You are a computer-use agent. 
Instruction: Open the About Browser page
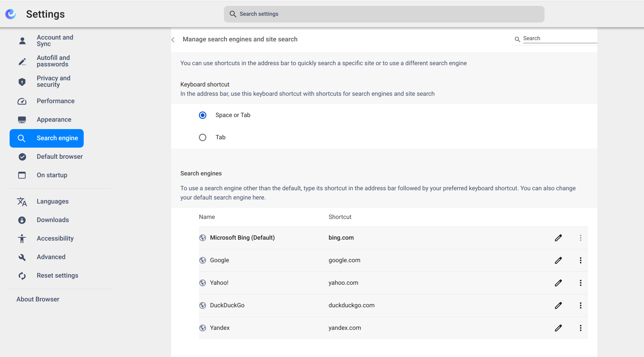point(38,300)
